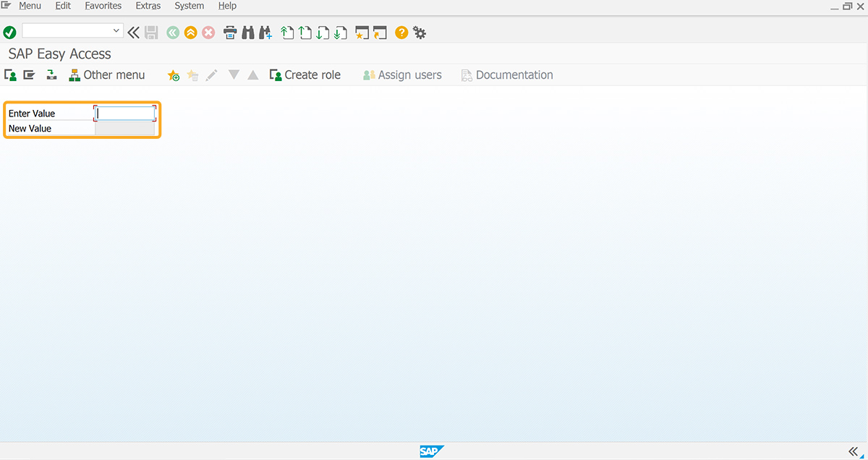This screenshot has height=460, width=868.
Task: Open the command field dropdown arrow
Action: click(116, 30)
